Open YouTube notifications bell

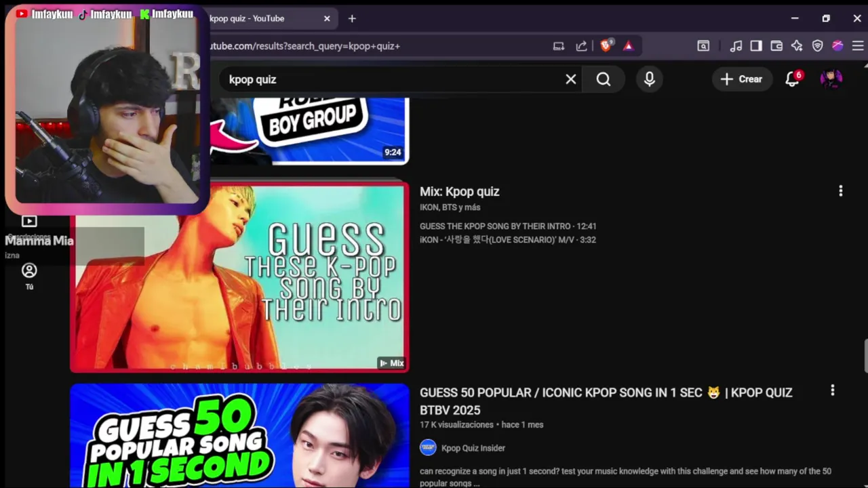pos(792,79)
